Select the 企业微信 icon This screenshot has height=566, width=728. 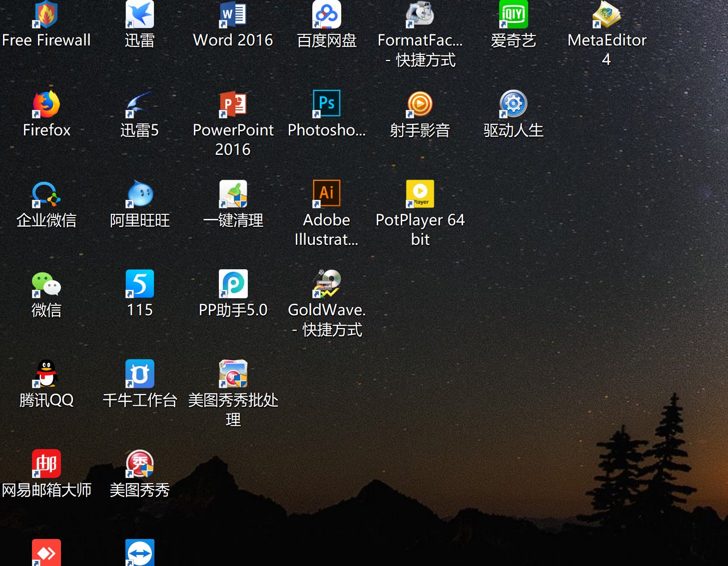(x=46, y=194)
